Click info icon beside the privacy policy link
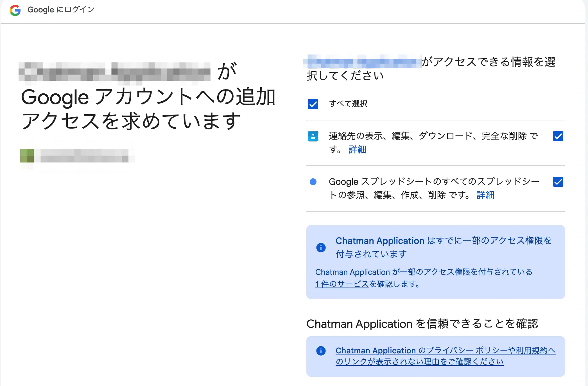The height and width of the screenshot is (386, 588). [321, 351]
